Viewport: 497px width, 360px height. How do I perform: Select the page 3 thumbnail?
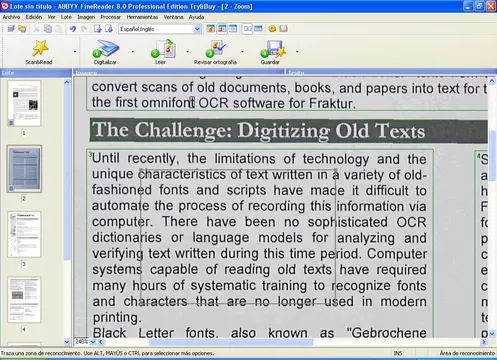coord(24,234)
